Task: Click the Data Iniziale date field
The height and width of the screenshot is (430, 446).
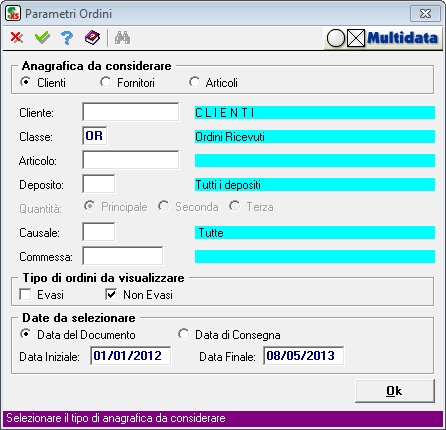Action: coord(130,356)
